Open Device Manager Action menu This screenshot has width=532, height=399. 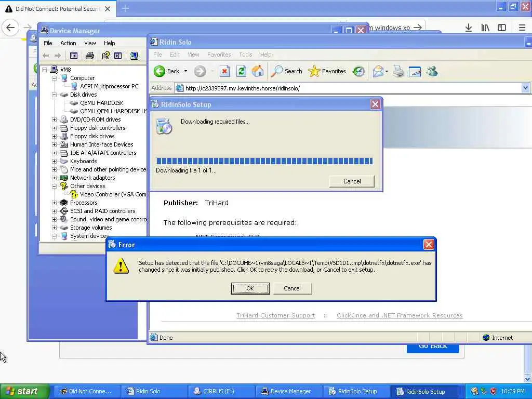pos(68,43)
